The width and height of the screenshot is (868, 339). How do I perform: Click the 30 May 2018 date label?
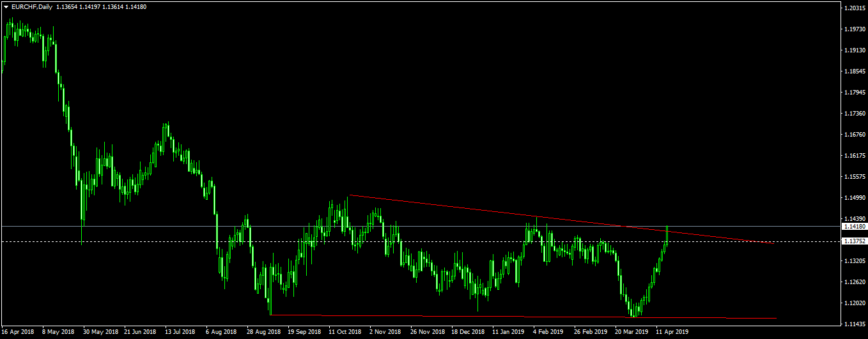[101, 333]
